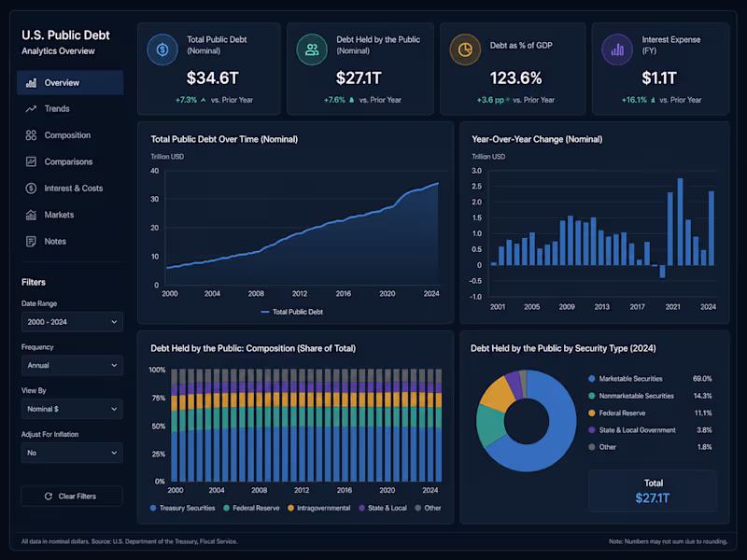Click the U.S. Public Debt dashboard title
This screenshot has width=747, height=560.
[65, 35]
